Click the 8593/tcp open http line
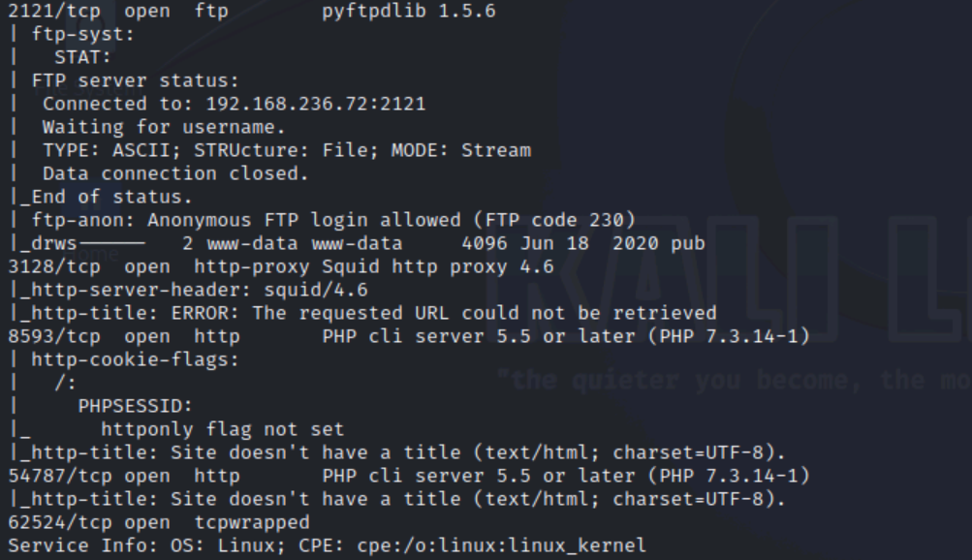This screenshot has height=560, width=972. tap(409, 336)
